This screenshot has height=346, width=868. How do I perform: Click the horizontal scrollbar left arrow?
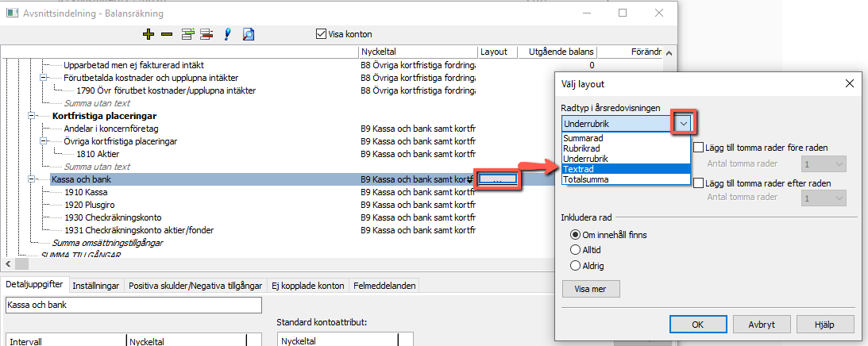tap(6, 263)
